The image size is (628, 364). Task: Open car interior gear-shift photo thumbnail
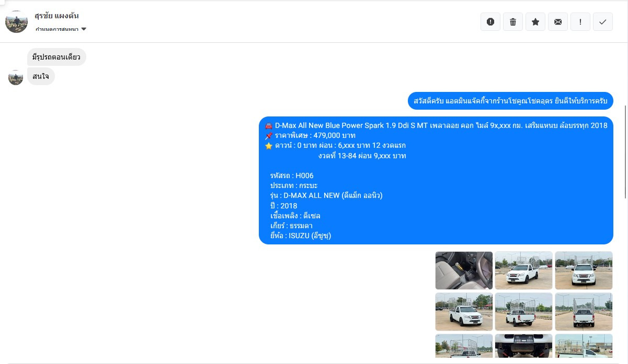pos(464,271)
